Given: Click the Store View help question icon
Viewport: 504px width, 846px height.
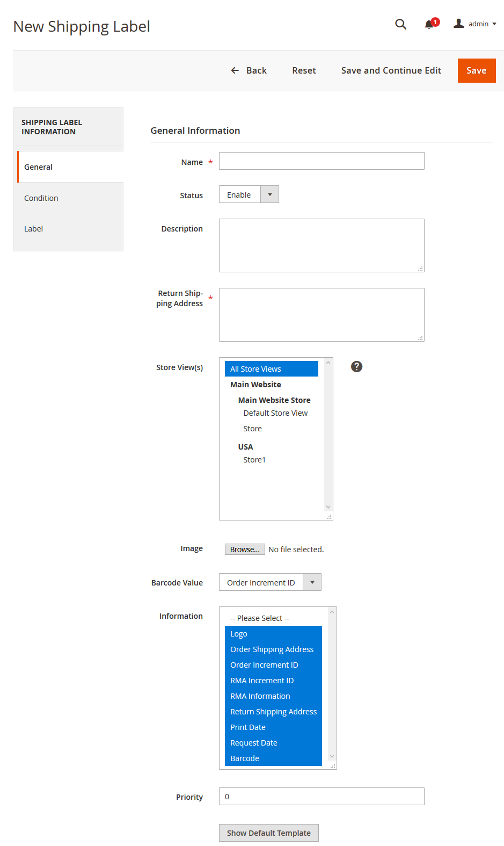Looking at the screenshot, I should 356,367.
